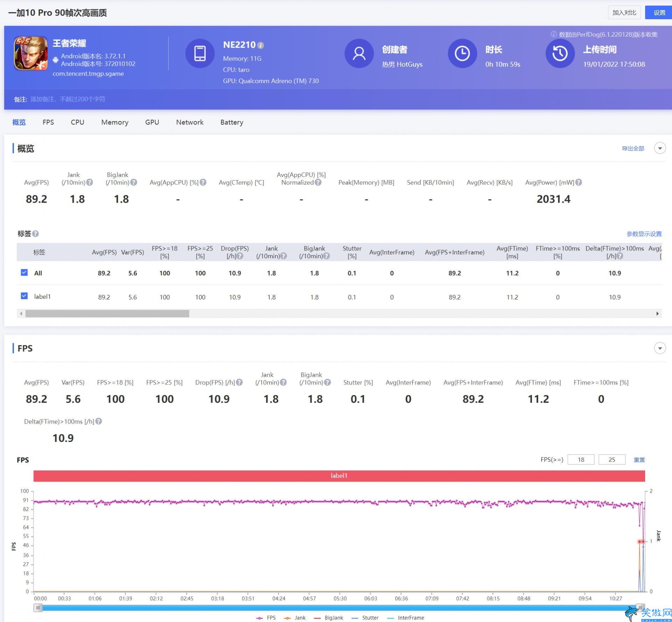Open help icon for Jank (/10min) overview
The height and width of the screenshot is (622, 672).
(90, 182)
